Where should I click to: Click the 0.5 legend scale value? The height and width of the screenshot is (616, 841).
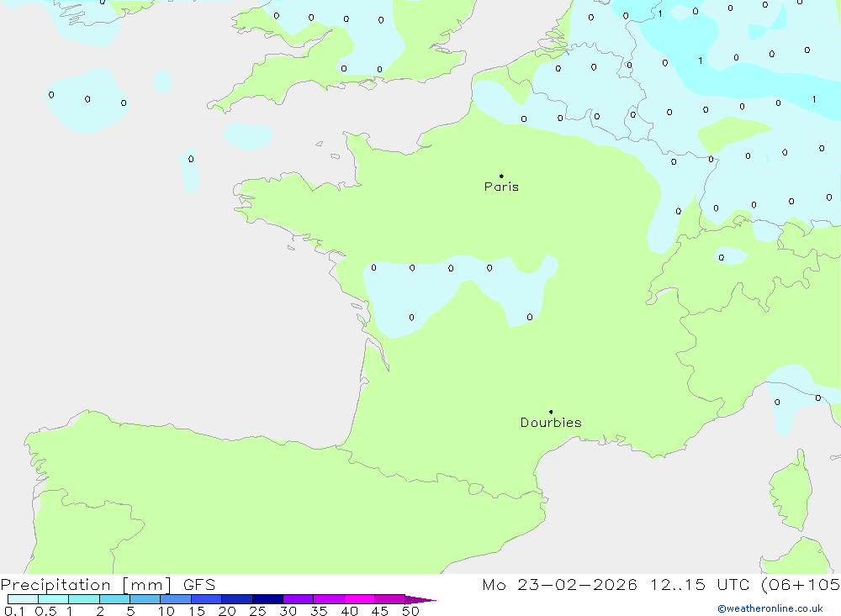pos(45,611)
